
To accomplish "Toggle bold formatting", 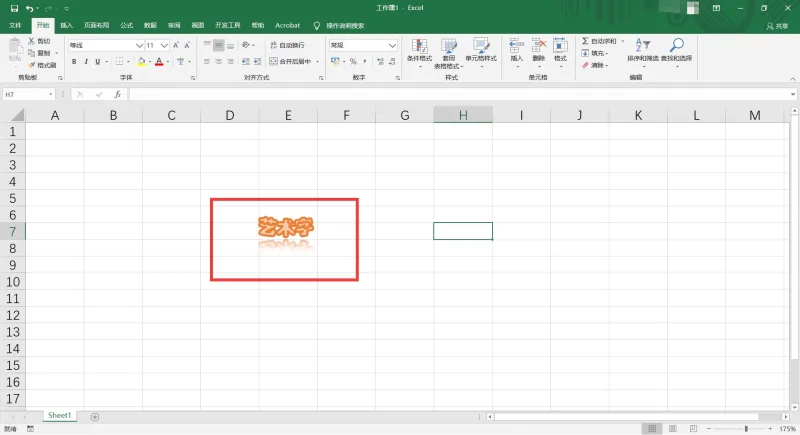I will pyautogui.click(x=74, y=61).
